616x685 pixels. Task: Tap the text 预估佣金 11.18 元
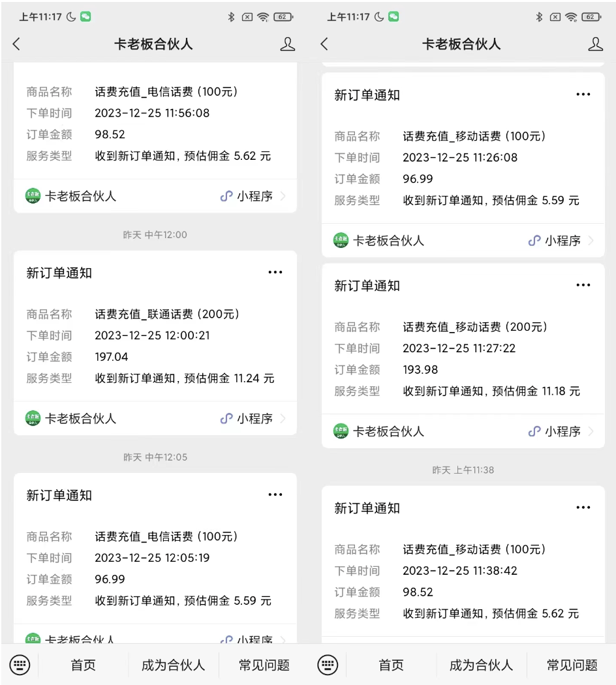tap(536, 391)
